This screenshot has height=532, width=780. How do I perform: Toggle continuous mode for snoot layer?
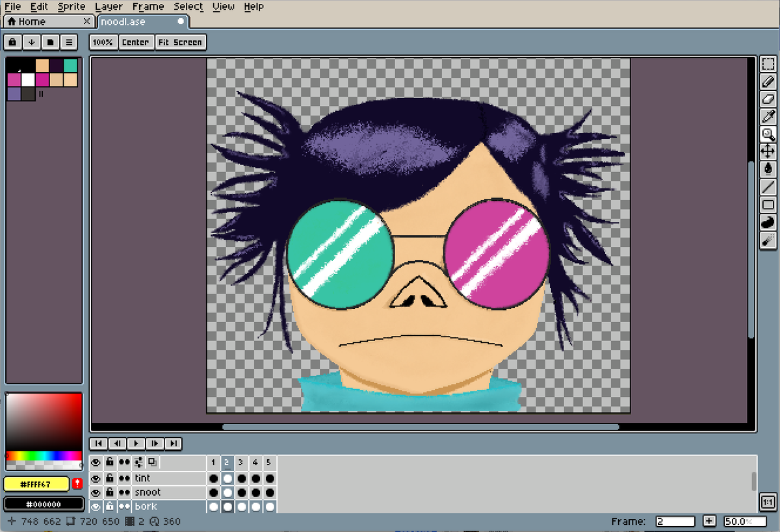(124, 492)
